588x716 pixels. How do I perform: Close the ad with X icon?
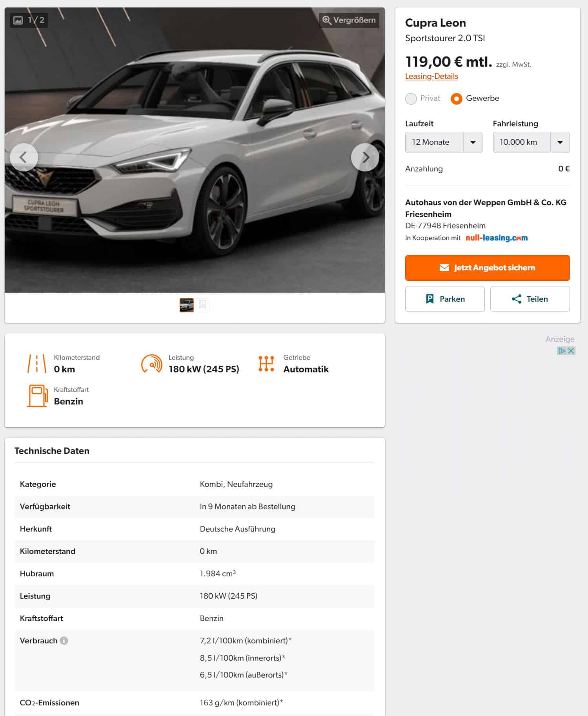571,351
